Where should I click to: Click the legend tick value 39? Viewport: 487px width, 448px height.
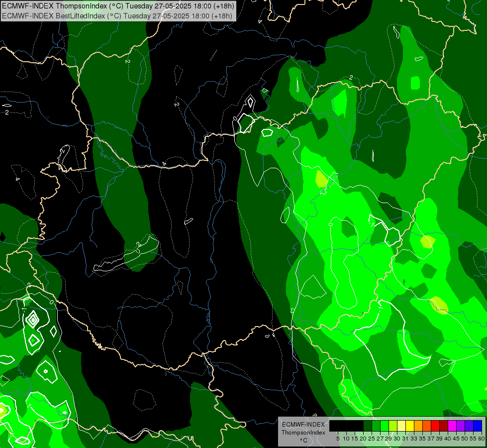tap(439, 439)
